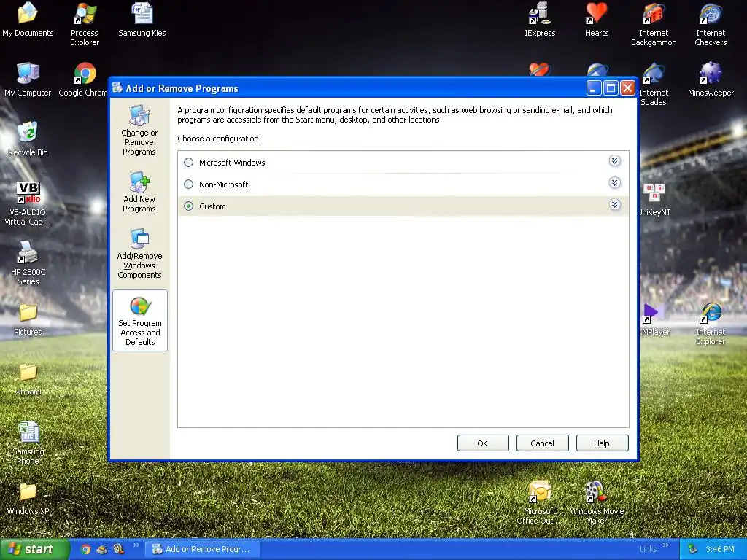This screenshot has width=747, height=560.
Task: Select the Pictures folder on desktop
Action: (x=28, y=319)
